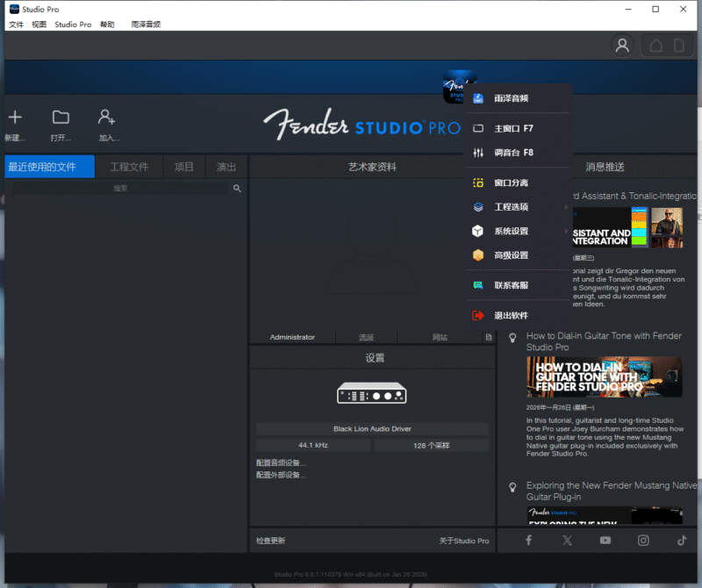Switch to the 工程文件 tab
This screenshot has height=588, width=702.
click(128, 166)
